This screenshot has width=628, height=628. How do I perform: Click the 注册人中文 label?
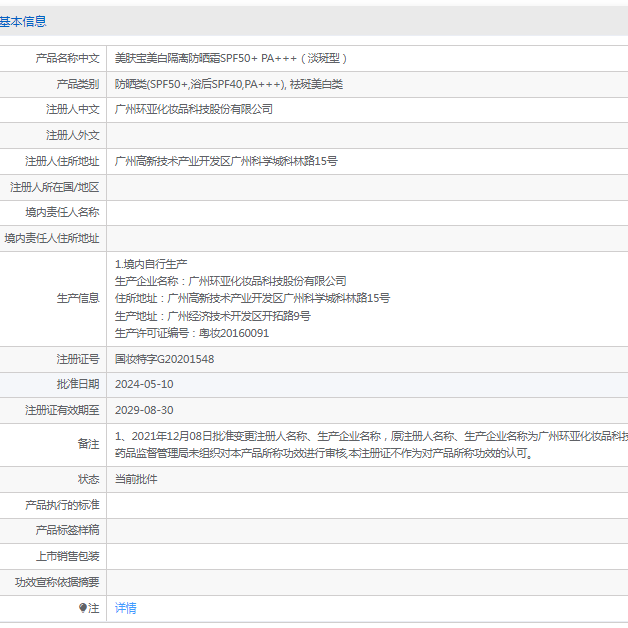click(72, 109)
